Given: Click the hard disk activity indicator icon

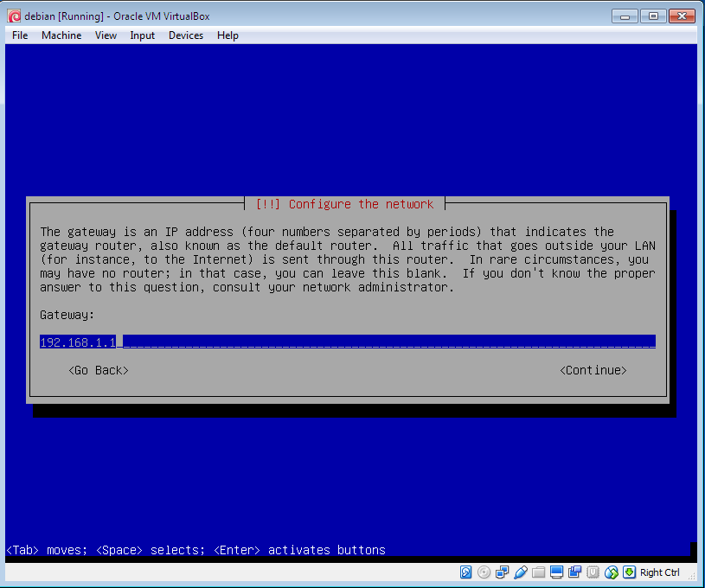Looking at the screenshot, I should pos(465,572).
